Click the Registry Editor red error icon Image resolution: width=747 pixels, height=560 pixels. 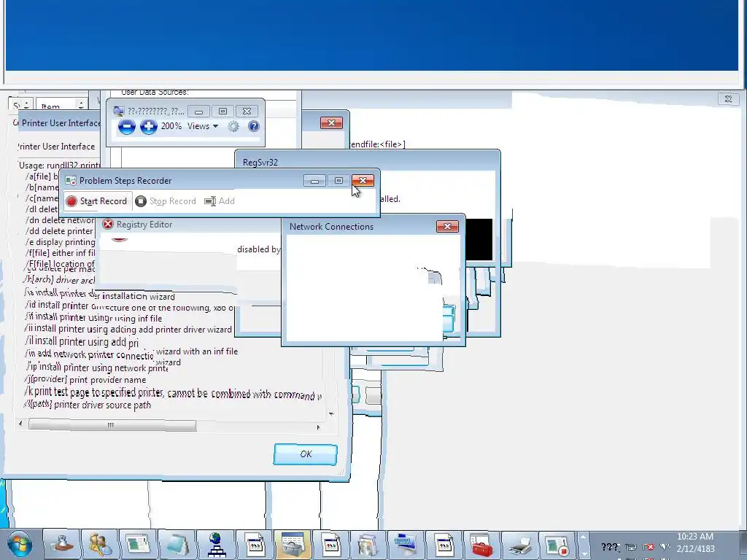[x=108, y=225]
